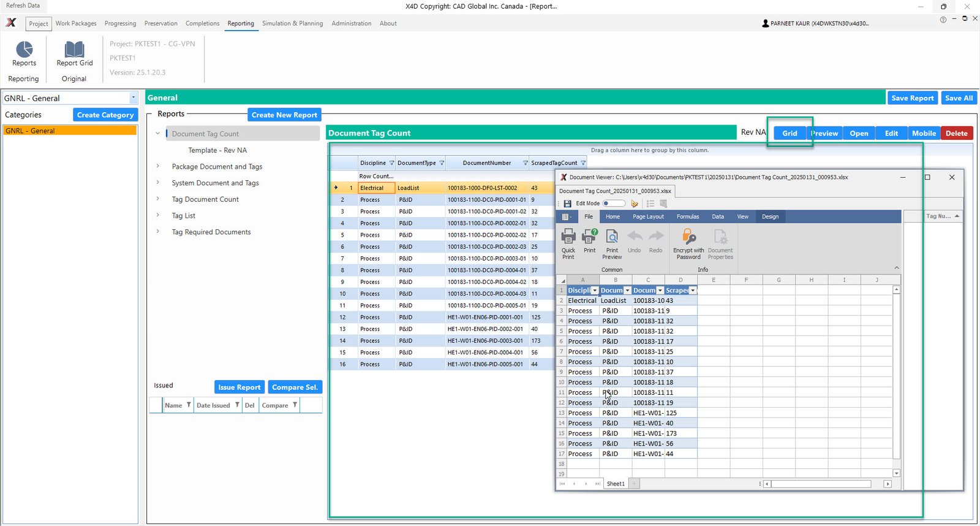Open the Work Packages menu
The image size is (980, 526).
[x=76, y=23]
